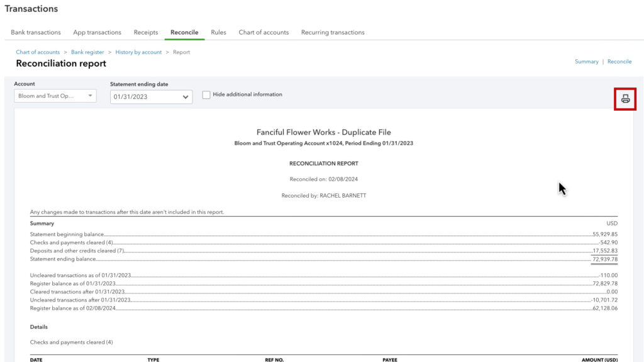Switch to Chart of accounts tab
The image size is (644, 362).
coord(264,33)
